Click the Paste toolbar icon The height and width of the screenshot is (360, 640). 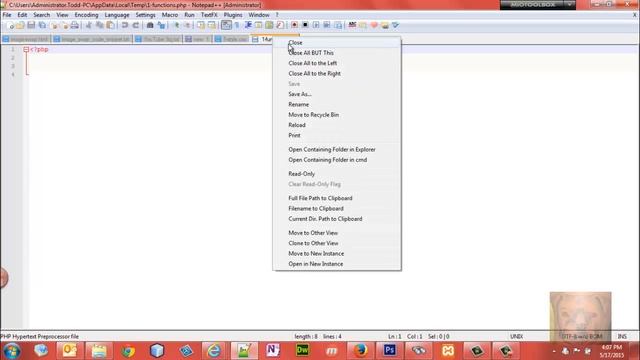[x=110, y=25]
